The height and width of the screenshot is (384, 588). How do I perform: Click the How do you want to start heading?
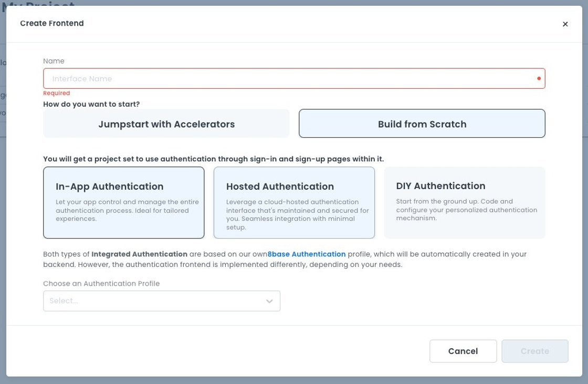click(x=91, y=104)
